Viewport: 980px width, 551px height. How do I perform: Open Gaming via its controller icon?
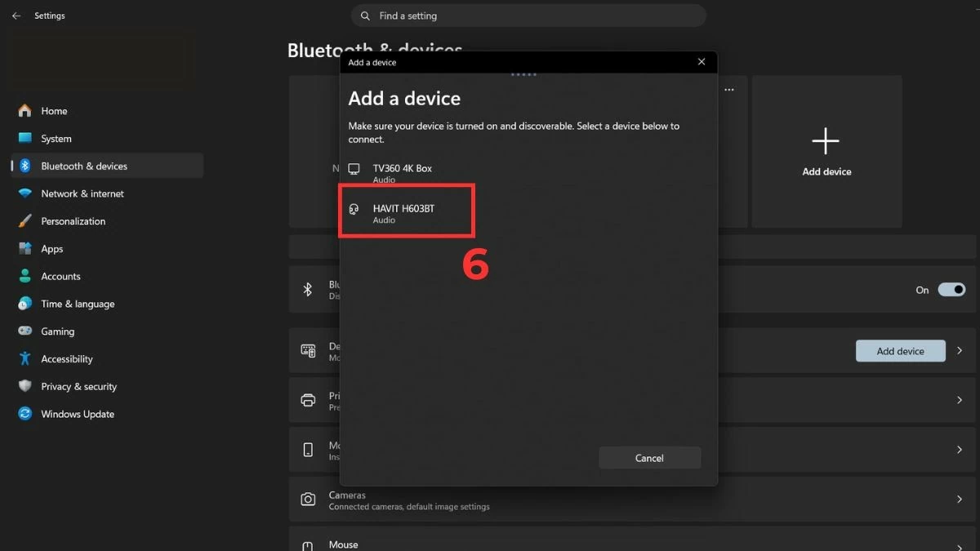click(x=24, y=331)
